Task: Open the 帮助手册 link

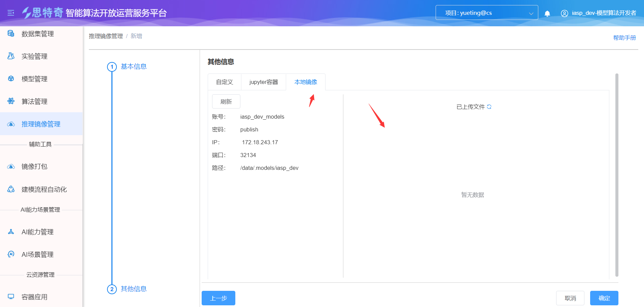Action: click(624, 38)
